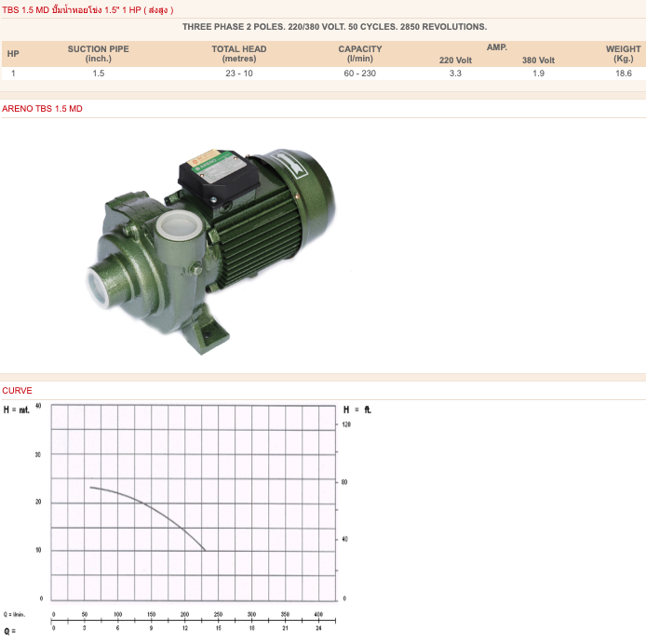Click the TBS 1.5 MD product title

pyautogui.click(x=87, y=10)
